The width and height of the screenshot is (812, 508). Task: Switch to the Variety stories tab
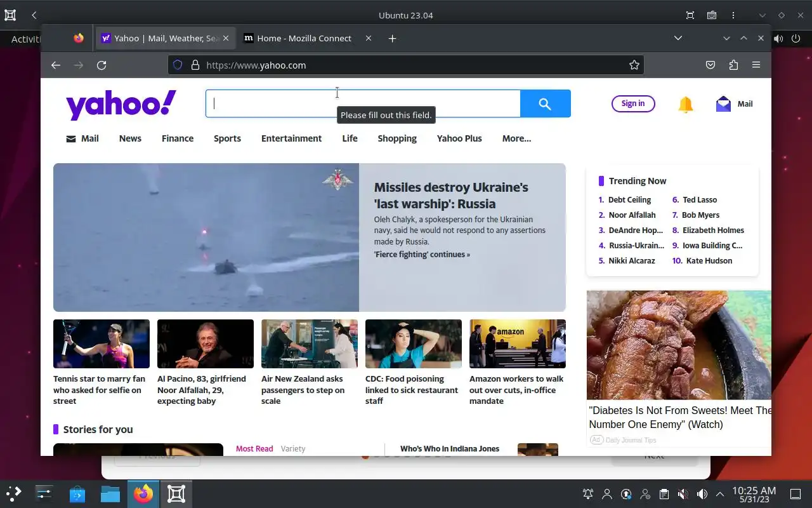(x=293, y=448)
